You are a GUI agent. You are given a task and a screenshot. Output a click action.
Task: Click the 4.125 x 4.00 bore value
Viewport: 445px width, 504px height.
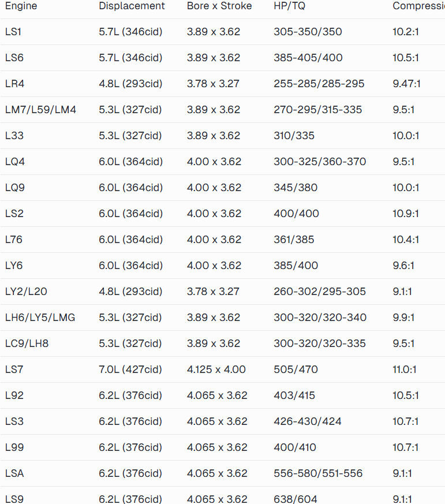coord(216,369)
